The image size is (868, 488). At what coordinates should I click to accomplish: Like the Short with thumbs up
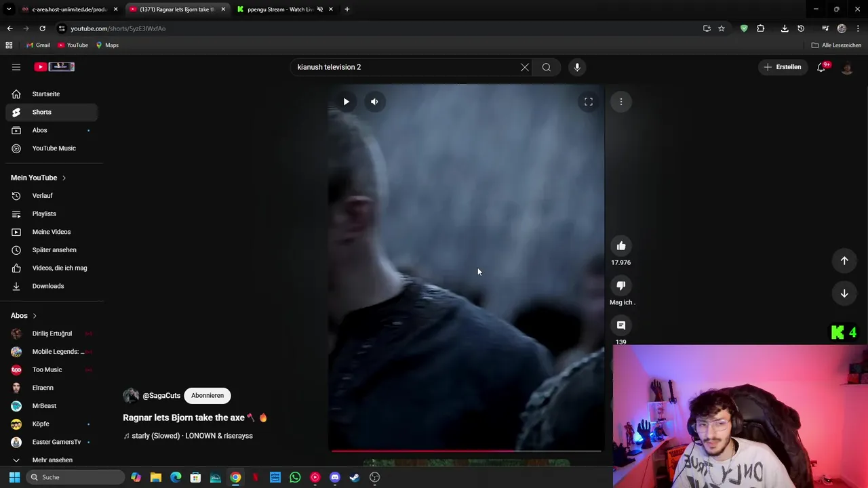click(x=621, y=246)
